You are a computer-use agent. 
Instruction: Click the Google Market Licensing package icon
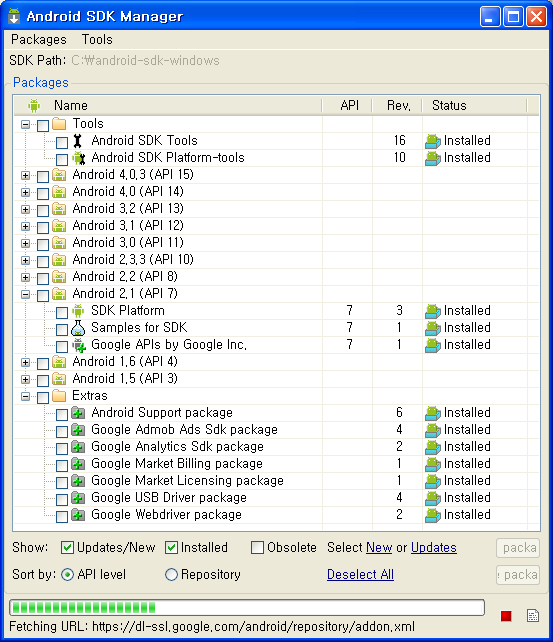tap(78, 481)
